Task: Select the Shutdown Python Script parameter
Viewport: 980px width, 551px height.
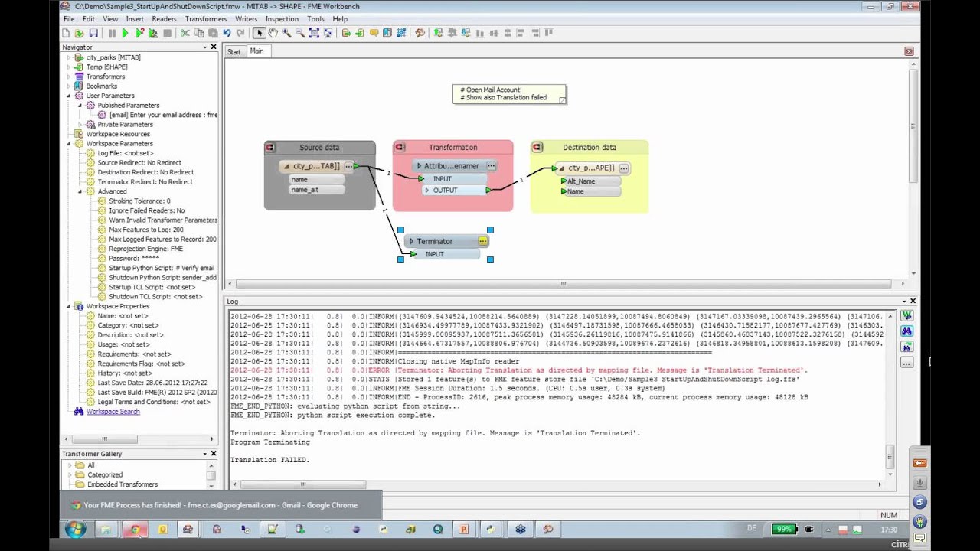Action: coord(163,278)
